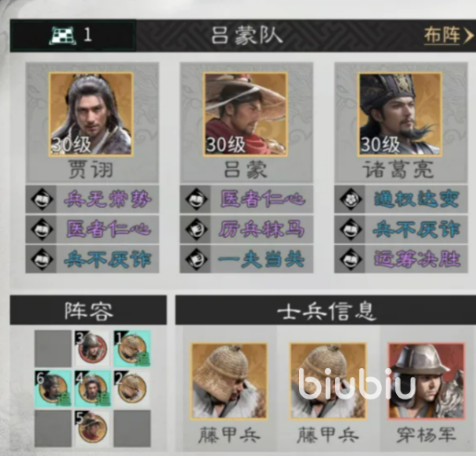Select 贾诩 hero portrait
Screen dimensions: 476x456
click(91, 114)
